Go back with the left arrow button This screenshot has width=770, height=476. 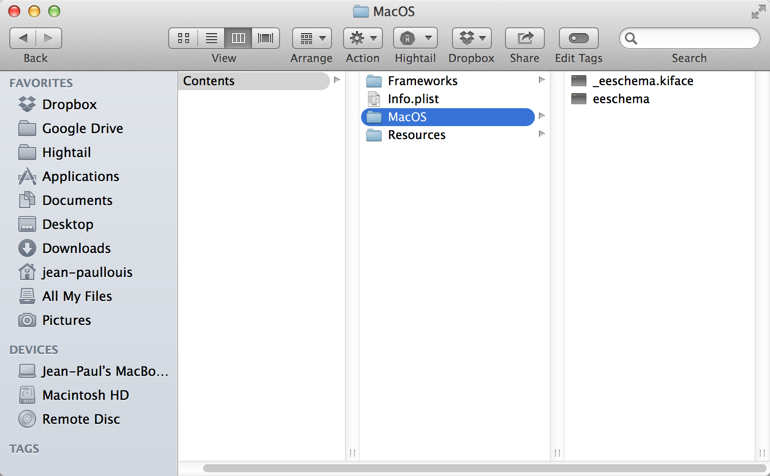[23, 38]
